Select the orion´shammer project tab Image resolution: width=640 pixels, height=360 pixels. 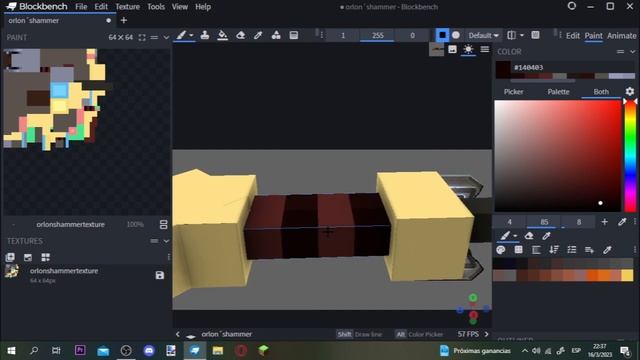click(x=60, y=20)
